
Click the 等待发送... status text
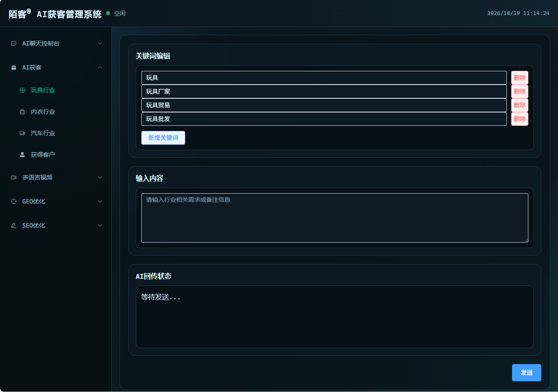[161, 297]
